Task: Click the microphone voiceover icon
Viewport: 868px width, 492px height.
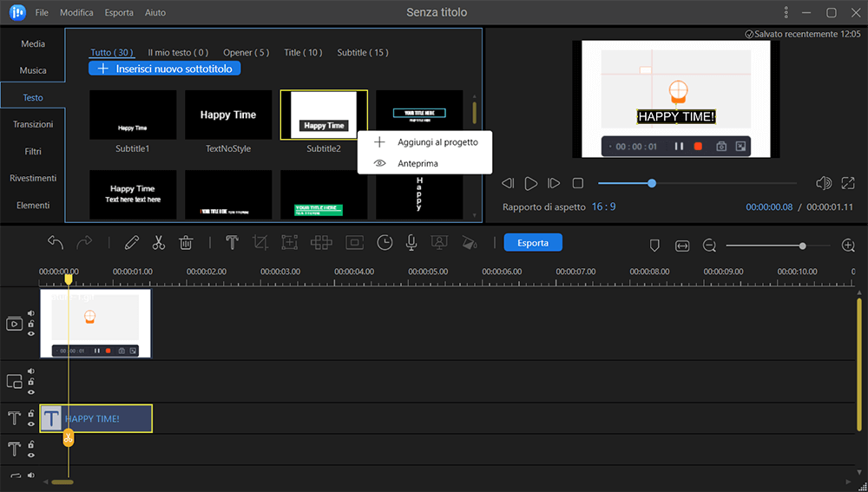Action: click(x=411, y=243)
